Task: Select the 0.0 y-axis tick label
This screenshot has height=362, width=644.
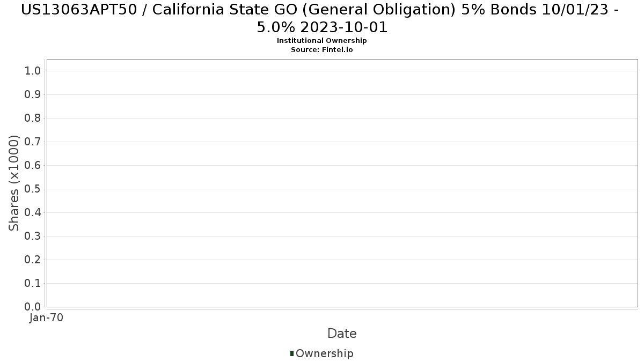Action: 32,307
